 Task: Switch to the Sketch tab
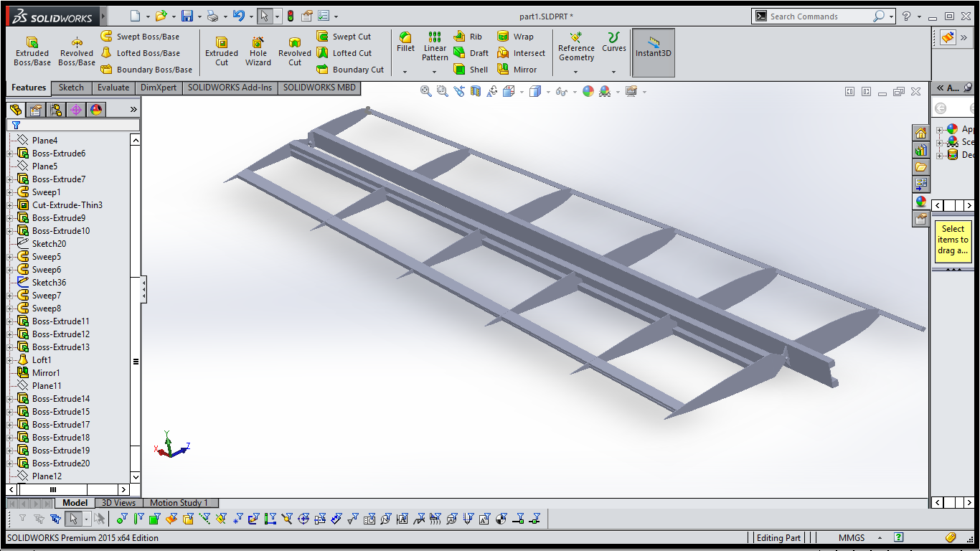(x=71, y=88)
